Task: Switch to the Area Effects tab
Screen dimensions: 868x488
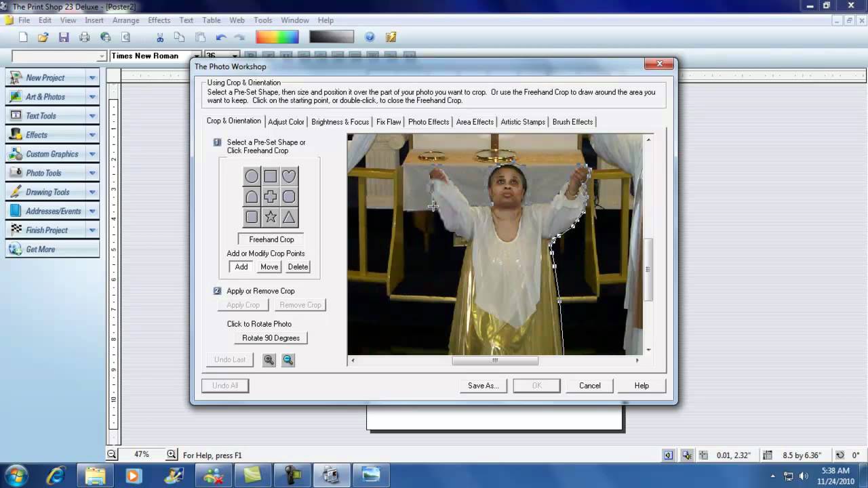Action: pyautogui.click(x=475, y=122)
